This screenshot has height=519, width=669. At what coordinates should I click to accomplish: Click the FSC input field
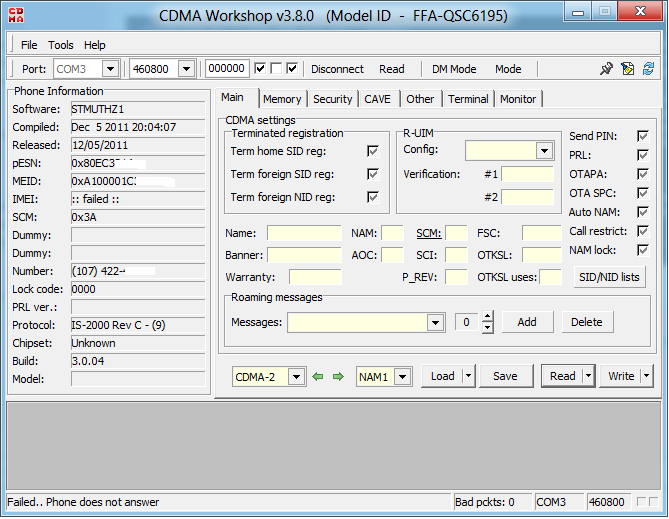(x=541, y=233)
